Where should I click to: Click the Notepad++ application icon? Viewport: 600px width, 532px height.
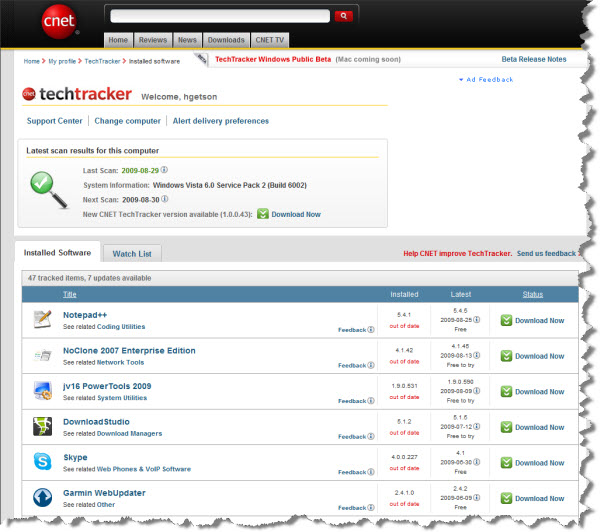coord(43,319)
